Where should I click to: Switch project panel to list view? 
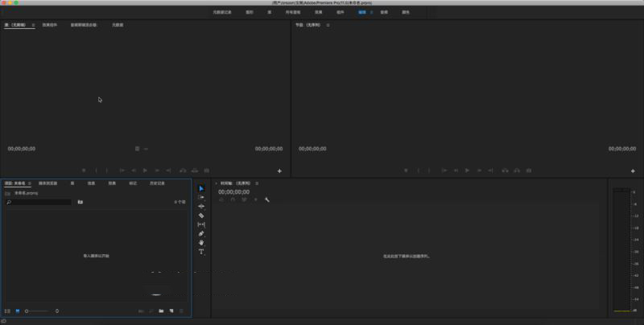click(7, 311)
